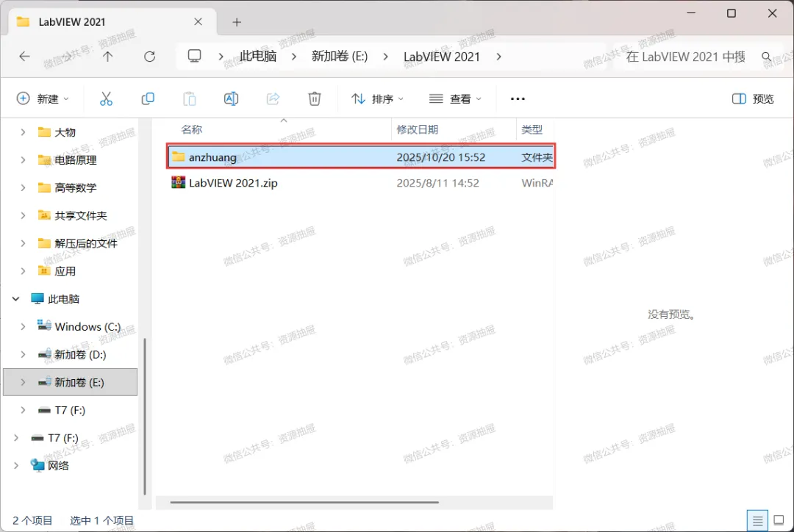The image size is (794, 532).
Task: Close the LabVIEW 2021 tab
Action: 198,22
